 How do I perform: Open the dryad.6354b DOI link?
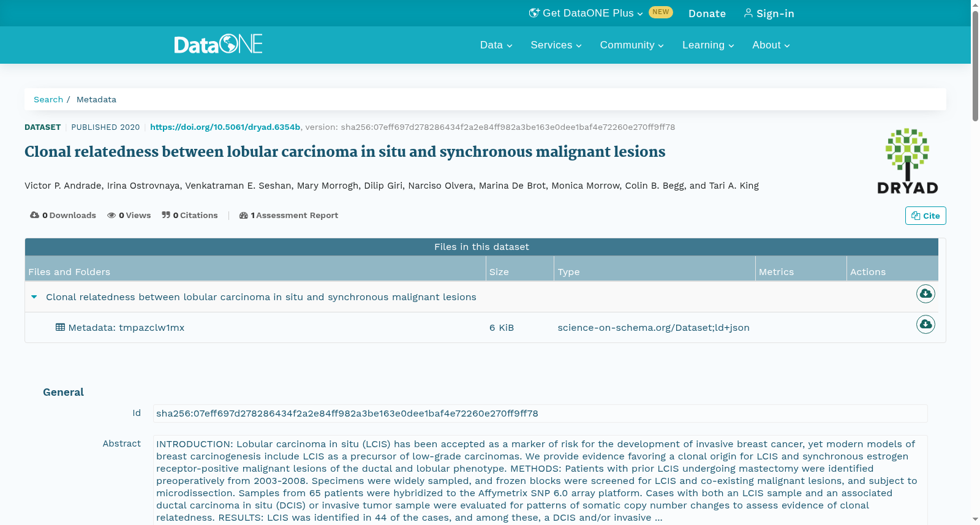point(225,127)
